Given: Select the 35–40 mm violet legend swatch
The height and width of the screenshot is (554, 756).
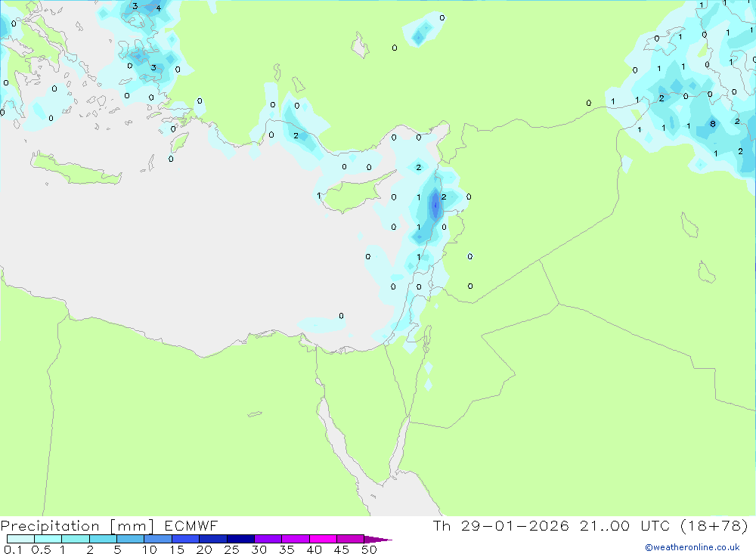Looking at the screenshot, I should [296, 539].
